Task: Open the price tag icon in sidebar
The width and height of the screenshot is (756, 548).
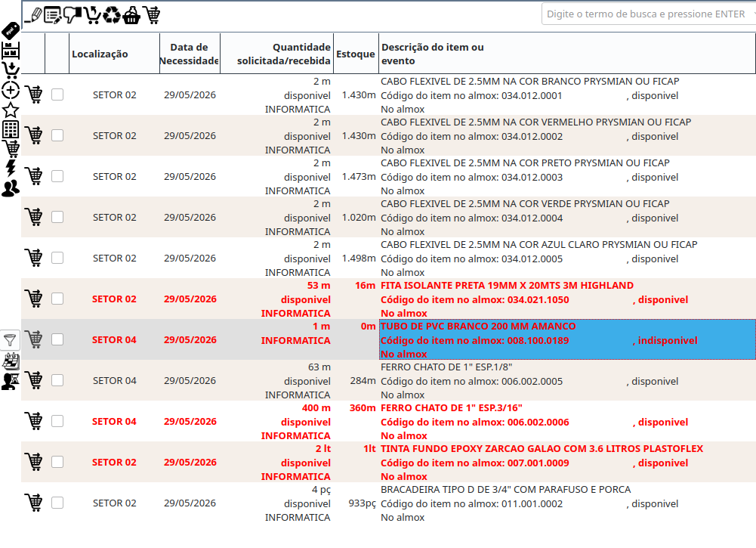Action: pyautogui.click(x=10, y=31)
